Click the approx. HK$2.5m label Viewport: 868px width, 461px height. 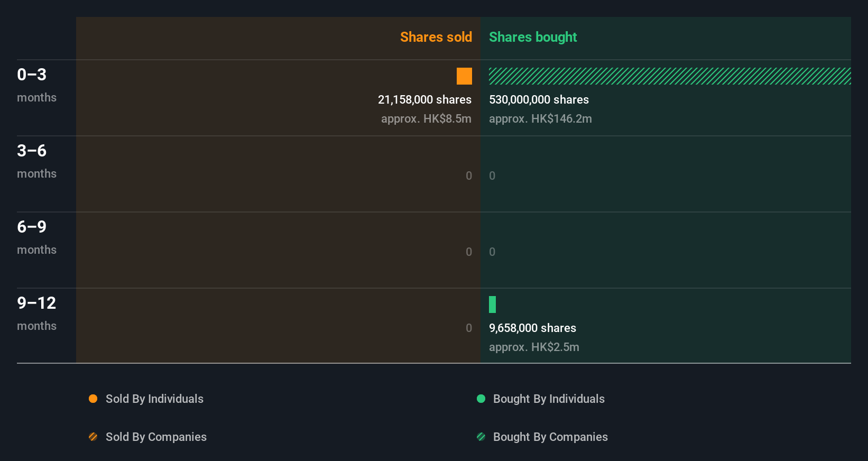tap(534, 347)
